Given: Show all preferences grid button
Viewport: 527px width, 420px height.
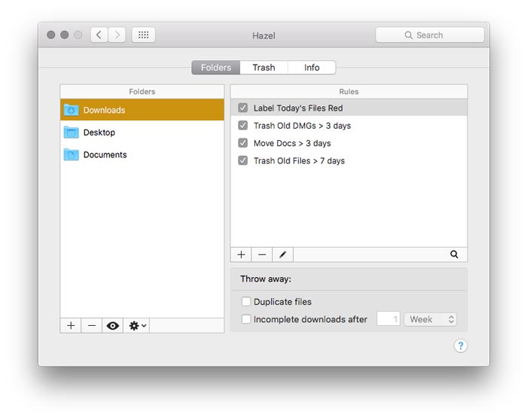Looking at the screenshot, I should pyautogui.click(x=144, y=35).
